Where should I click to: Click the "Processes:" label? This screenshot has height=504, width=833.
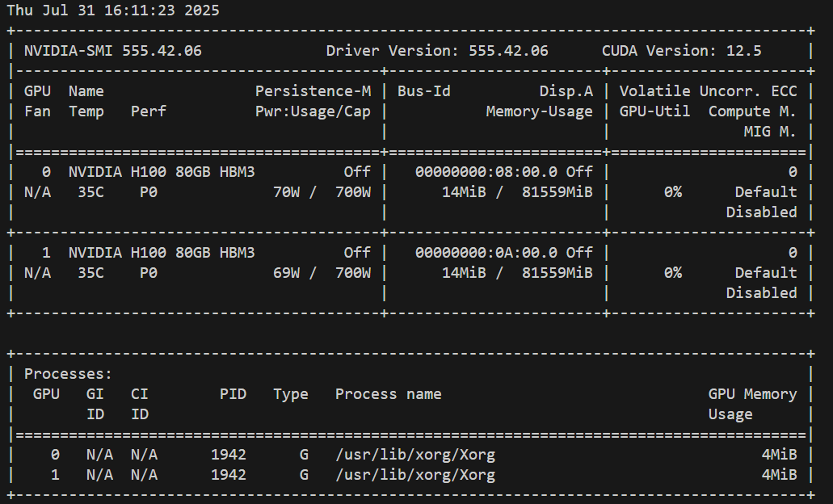tap(68, 374)
